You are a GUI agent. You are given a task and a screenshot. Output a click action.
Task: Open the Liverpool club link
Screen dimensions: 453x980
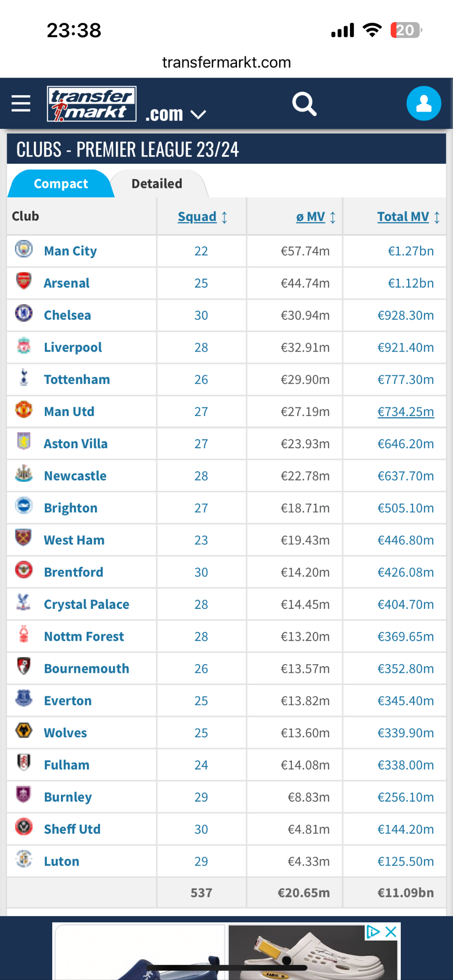coord(73,348)
